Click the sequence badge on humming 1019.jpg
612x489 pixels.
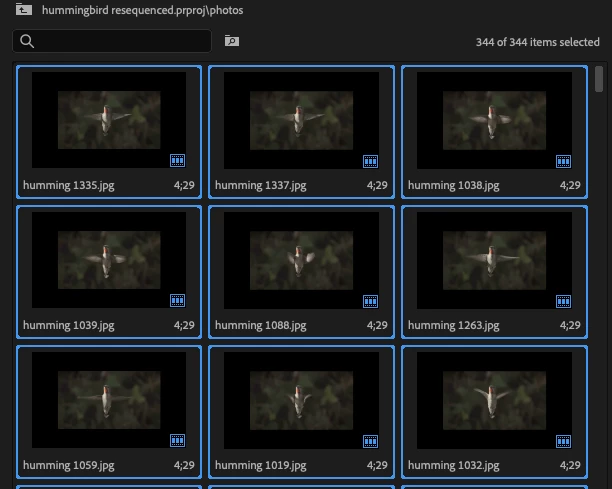coord(370,441)
